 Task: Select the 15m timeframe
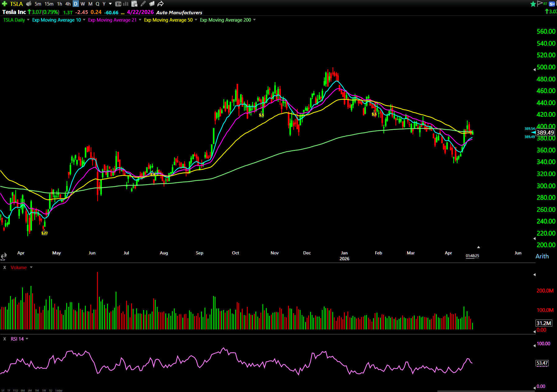tap(49, 4)
